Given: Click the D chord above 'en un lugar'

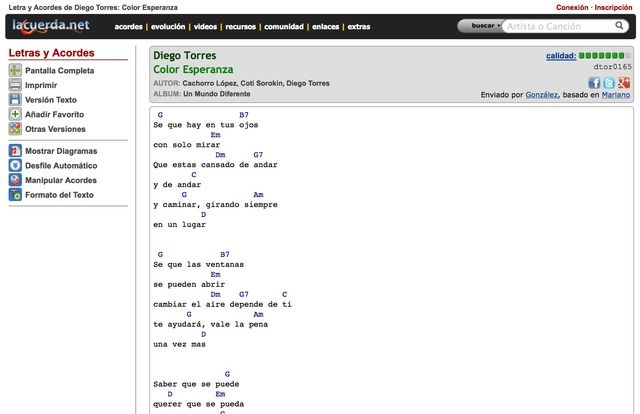Looking at the screenshot, I should (204, 215).
